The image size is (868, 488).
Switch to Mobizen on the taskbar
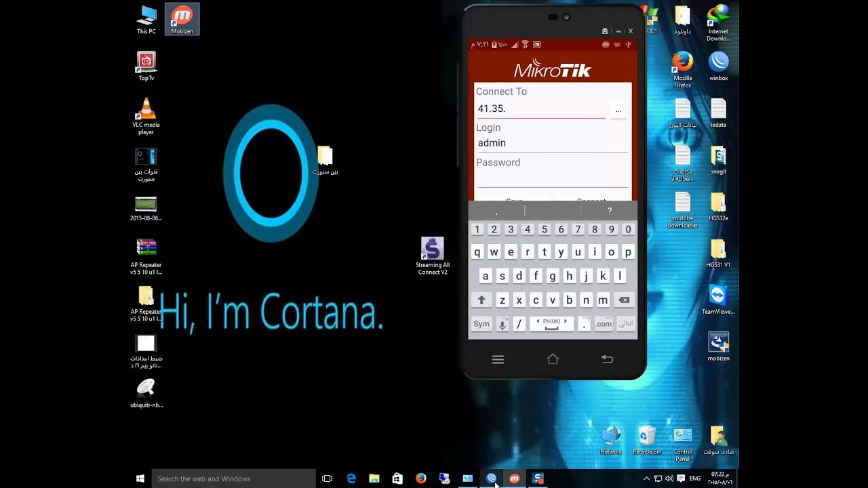(515, 479)
